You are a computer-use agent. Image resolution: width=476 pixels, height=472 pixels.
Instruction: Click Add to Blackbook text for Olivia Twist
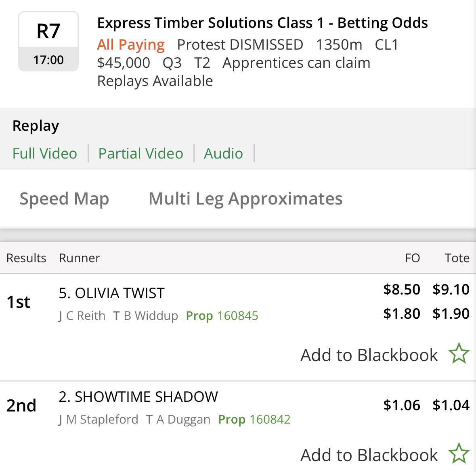[x=369, y=355]
